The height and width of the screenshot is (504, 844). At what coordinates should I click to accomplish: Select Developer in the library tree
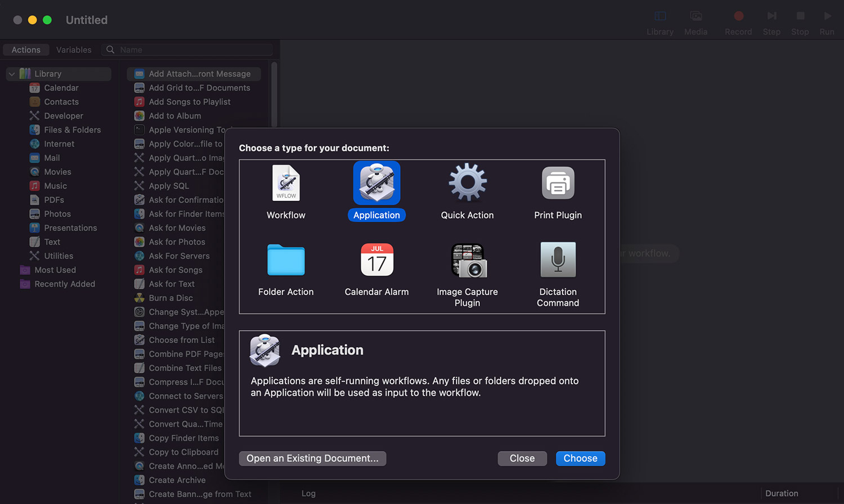64,116
